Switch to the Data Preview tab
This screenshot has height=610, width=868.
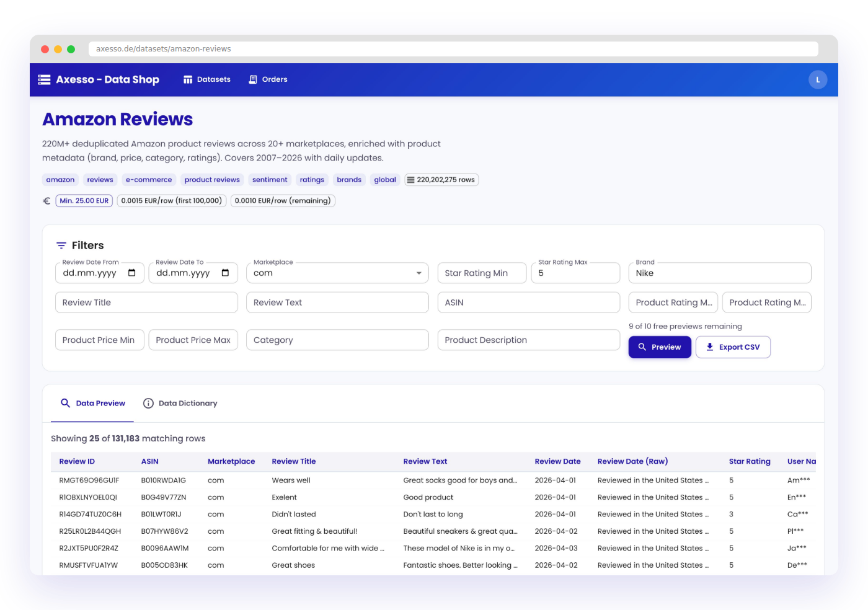pyautogui.click(x=92, y=404)
